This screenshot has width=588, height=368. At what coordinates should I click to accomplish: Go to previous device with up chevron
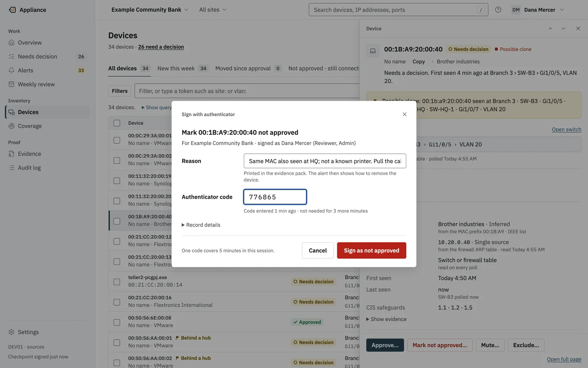(x=550, y=29)
